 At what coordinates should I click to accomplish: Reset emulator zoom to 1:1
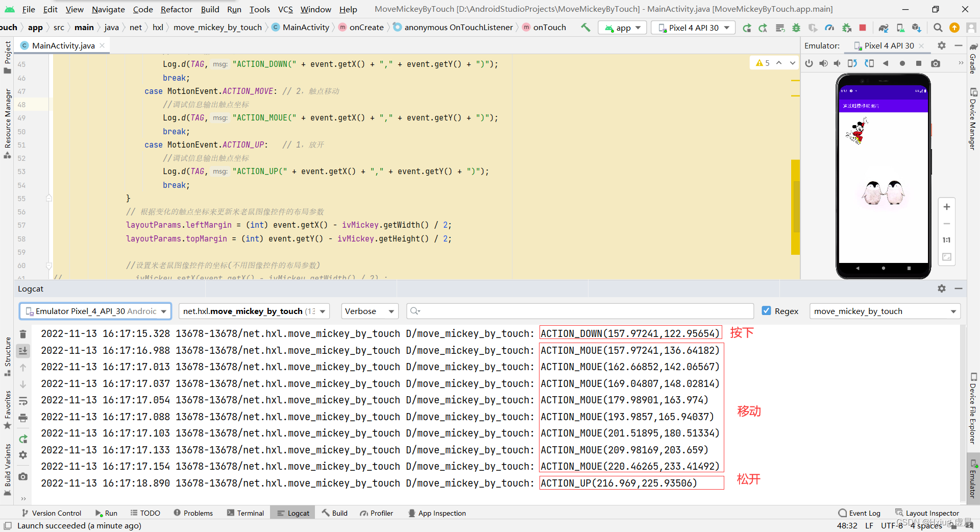tap(947, 240)
